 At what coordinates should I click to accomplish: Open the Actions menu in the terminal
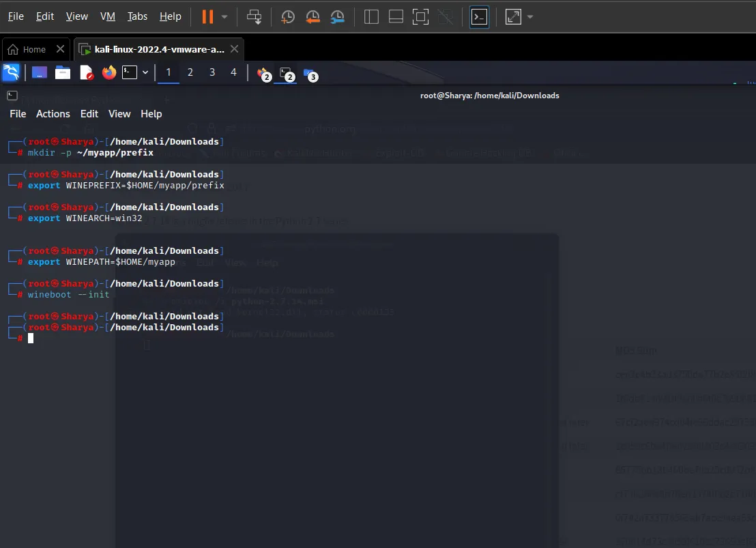[53, 113]
